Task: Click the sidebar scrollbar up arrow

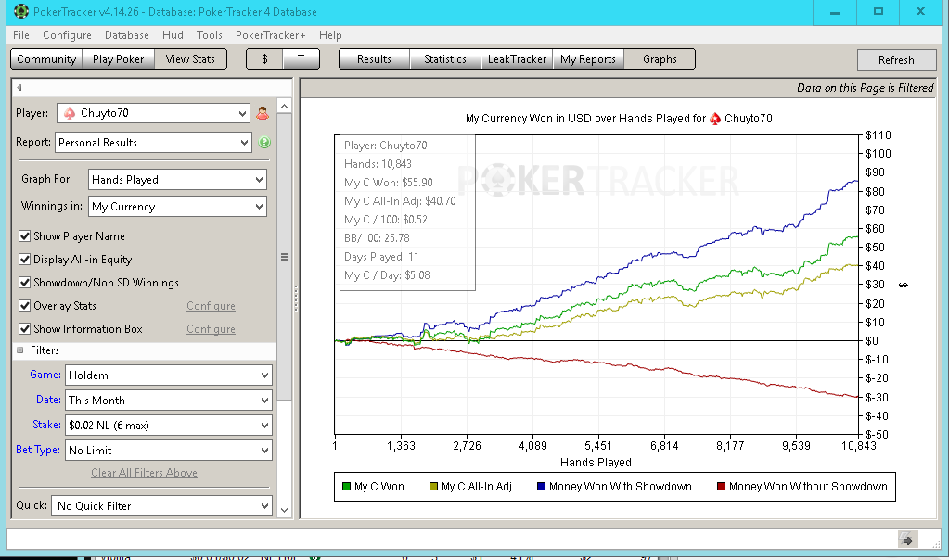Action: 285,106
